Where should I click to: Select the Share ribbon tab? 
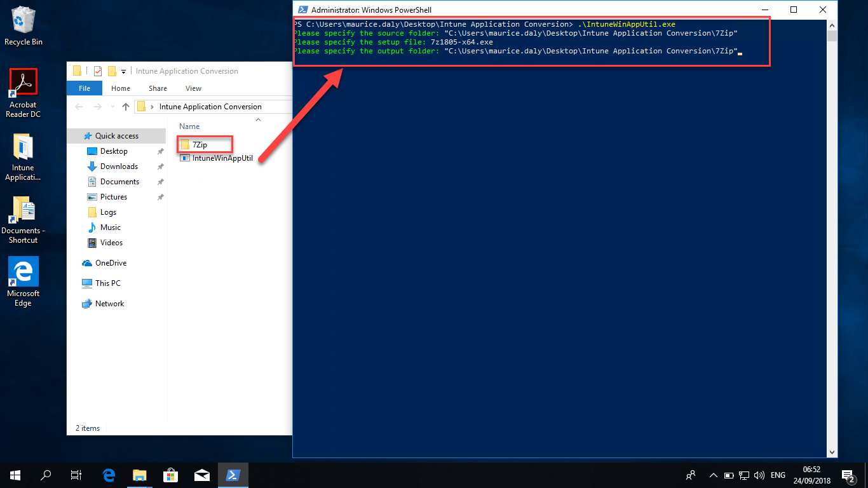click(158, 88)
